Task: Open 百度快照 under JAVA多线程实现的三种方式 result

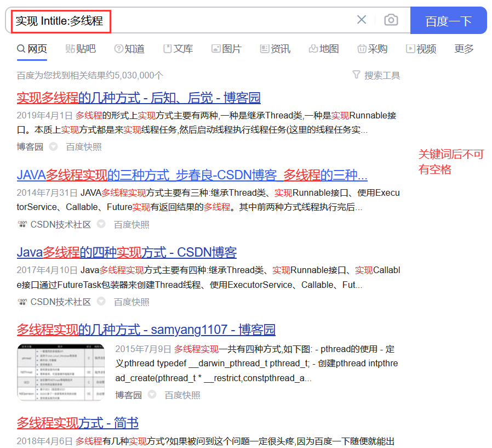Action: pyautogui.click(x=131, y=224)
